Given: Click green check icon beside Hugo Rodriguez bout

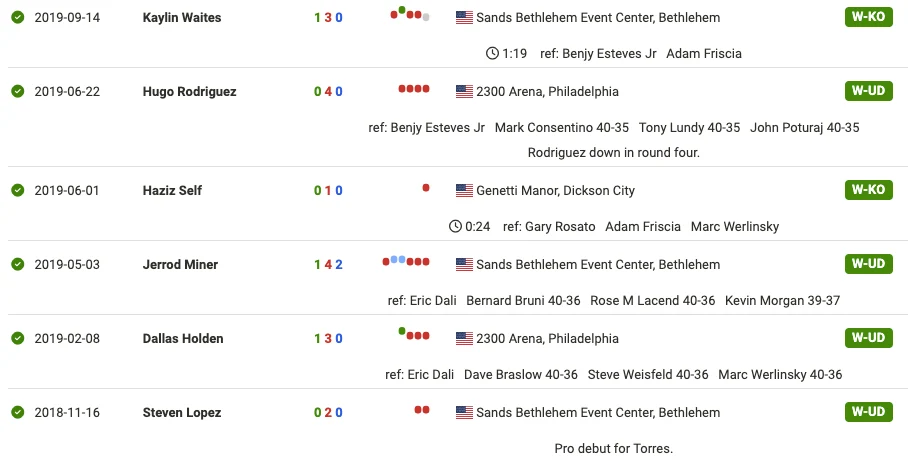Looking at the screenshot, I should [x=18, y=92].
